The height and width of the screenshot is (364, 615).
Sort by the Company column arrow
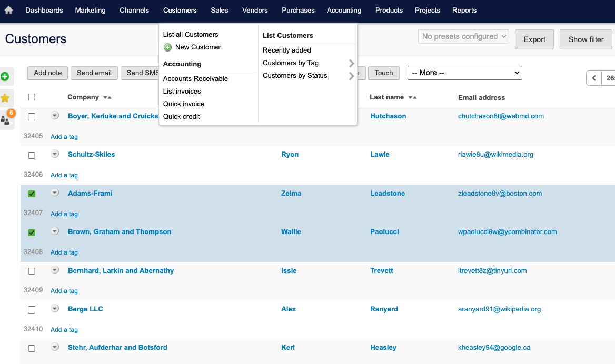pos(107,97)
